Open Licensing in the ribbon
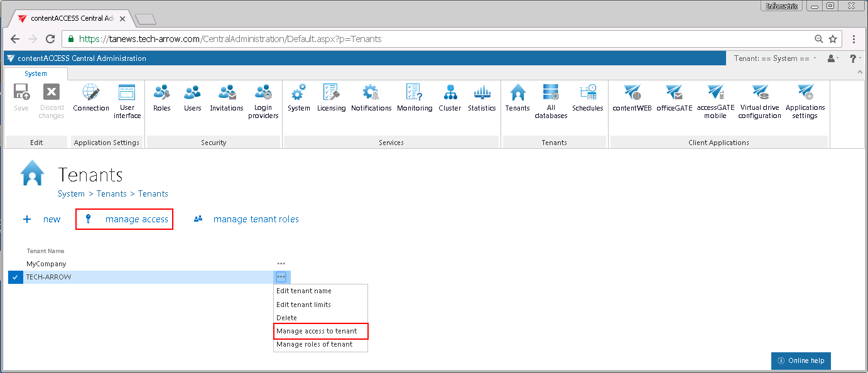The height and width of the screenshot is (373, 868). [x=331, y=97]
